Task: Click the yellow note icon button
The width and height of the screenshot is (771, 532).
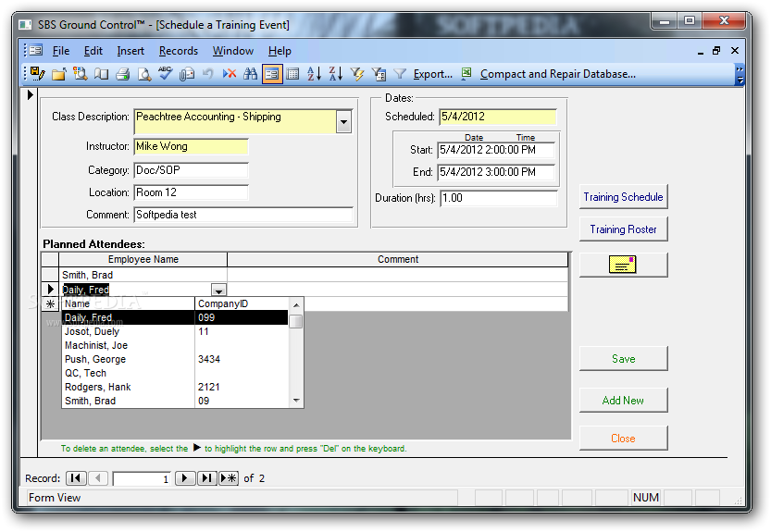Action: click(x=623, y=265)
